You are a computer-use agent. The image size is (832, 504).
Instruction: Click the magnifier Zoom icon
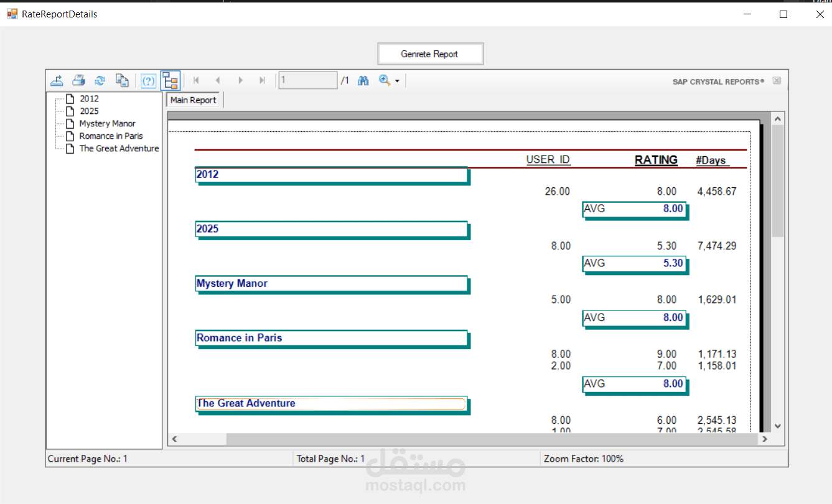pyautogui.click(x=385, y=80)
